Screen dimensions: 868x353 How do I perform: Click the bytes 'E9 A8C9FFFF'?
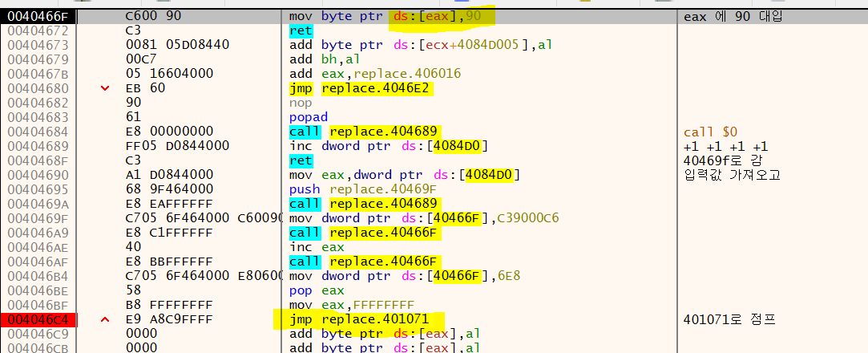pyautogui.click(x=168, y=320)
